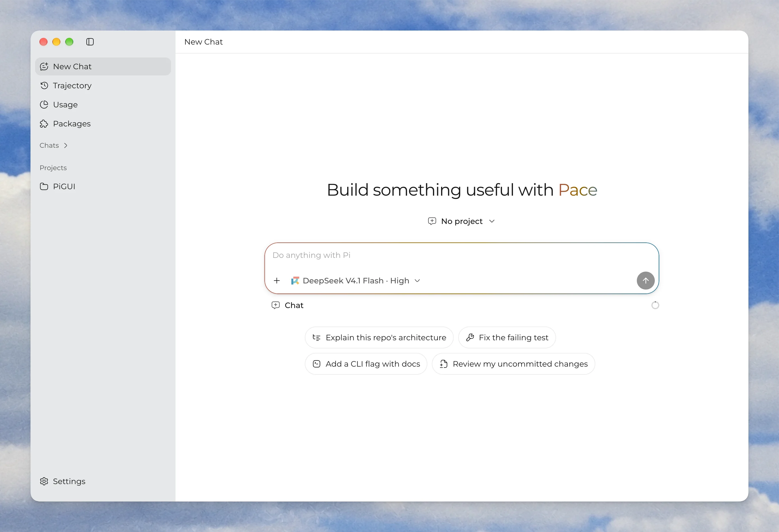Toggle the sidebar panel icon
The image size is (779, 532).
click(x=90, y=42)
